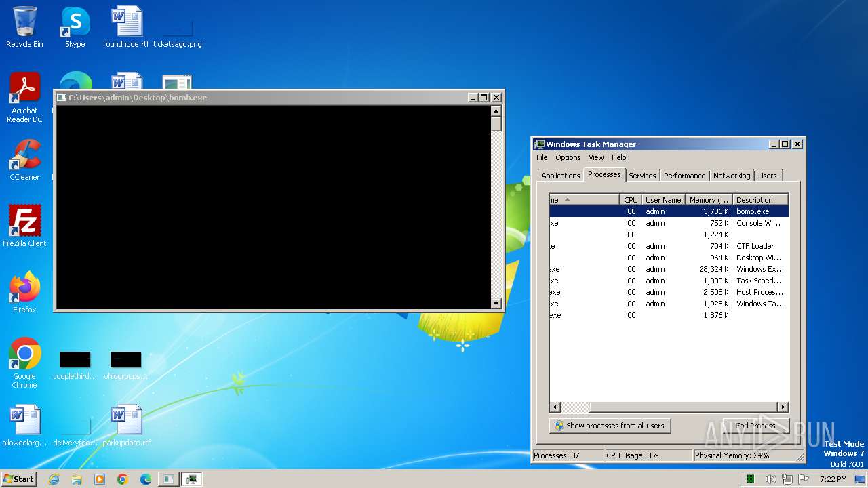
Task: Click the volume speaker tray icon
Action: pos(771,479)
